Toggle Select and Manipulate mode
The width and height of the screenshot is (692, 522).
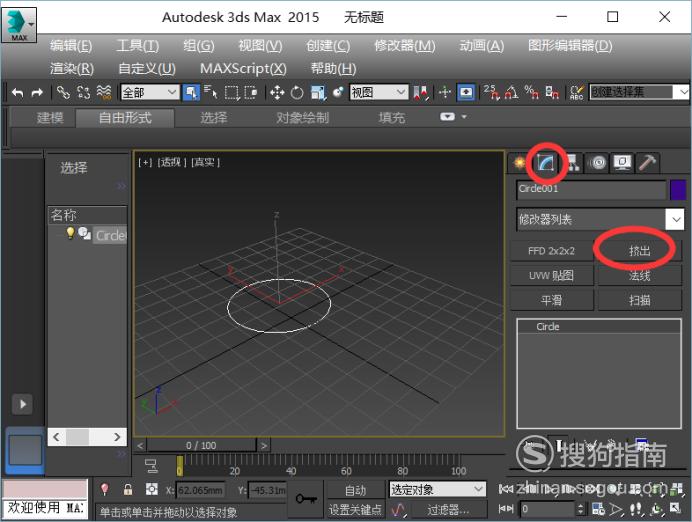point(445,92)
